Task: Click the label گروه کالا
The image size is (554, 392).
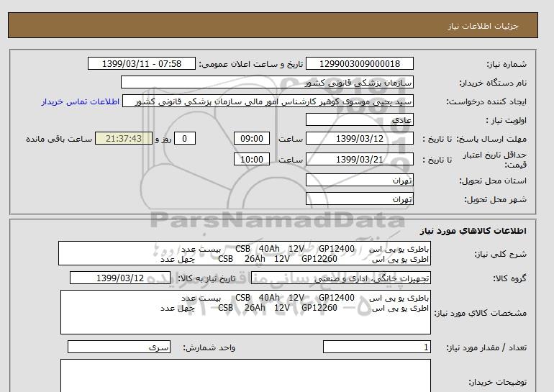Action: 510,278
